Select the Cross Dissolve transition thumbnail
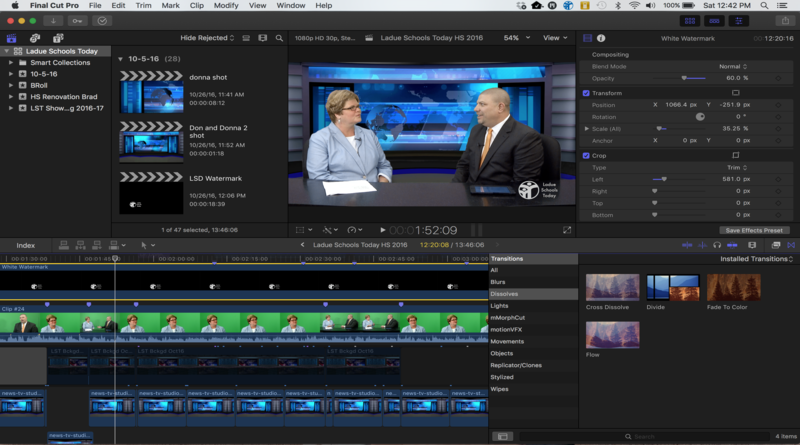The width and height of the screenshot is (800, 445). point(612,287)
